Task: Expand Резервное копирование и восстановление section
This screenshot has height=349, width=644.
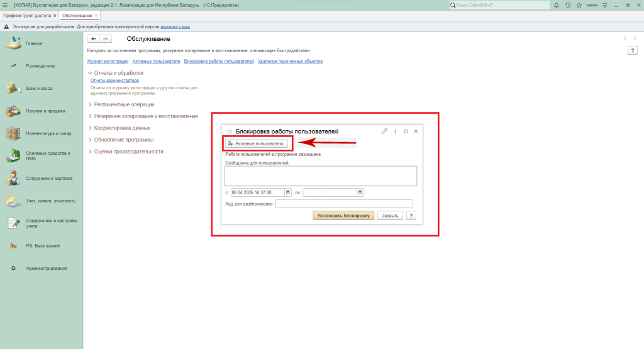Action: [90, 116]
